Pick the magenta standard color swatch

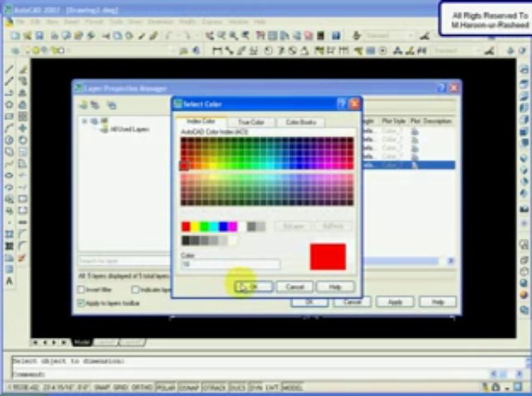pos(232,227)
